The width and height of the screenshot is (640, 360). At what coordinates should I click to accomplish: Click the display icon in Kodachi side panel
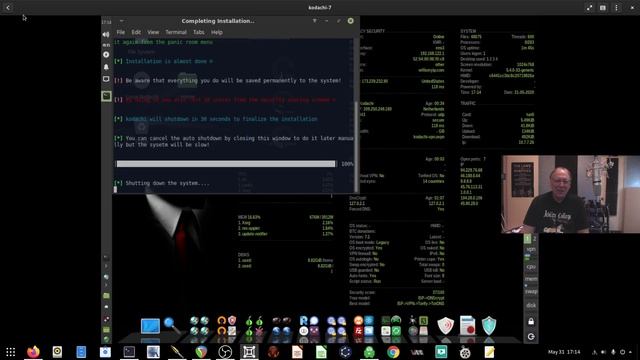pos(106,79)
